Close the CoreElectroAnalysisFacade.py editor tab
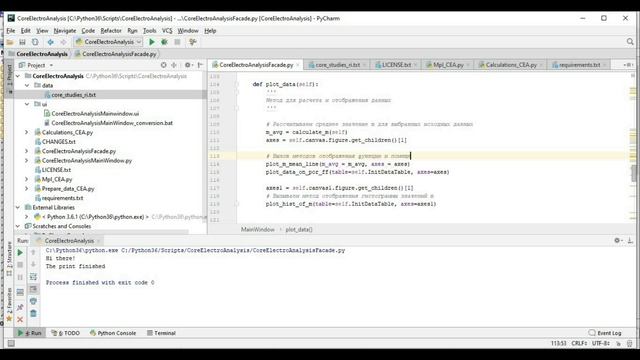The image size is (640, 360). coord(298,65)
